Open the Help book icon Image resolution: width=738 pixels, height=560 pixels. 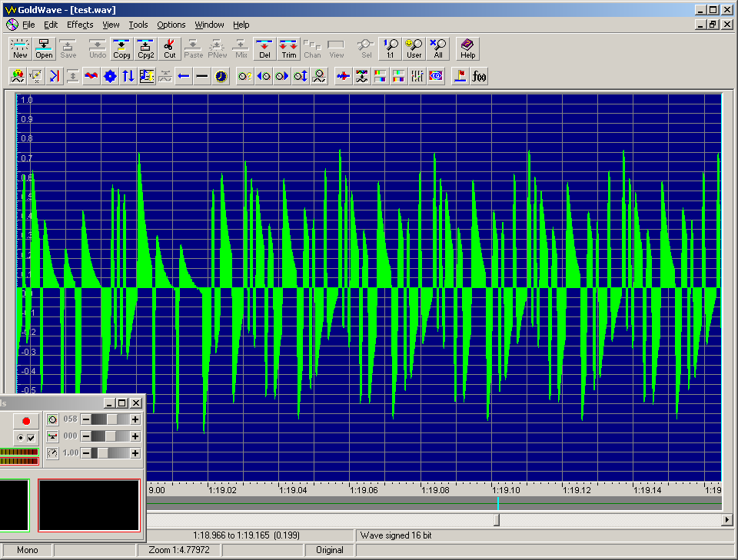467,49
